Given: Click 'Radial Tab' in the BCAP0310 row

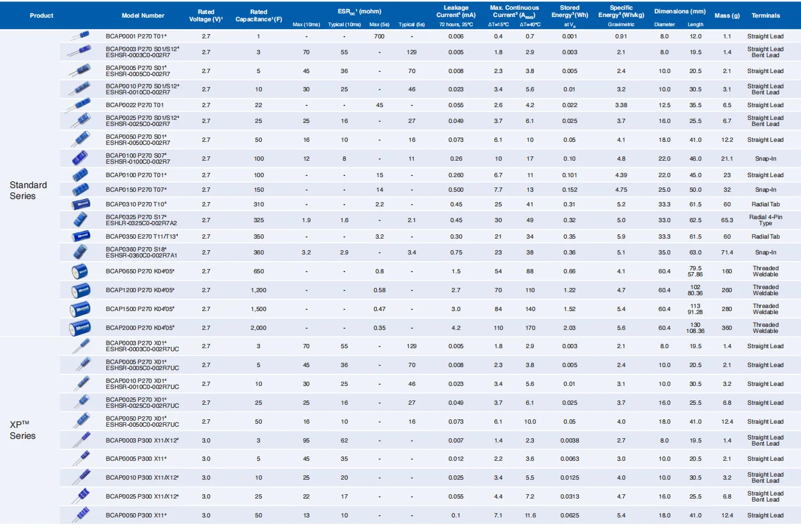Looking at the screenshot, I should (766, 205).
